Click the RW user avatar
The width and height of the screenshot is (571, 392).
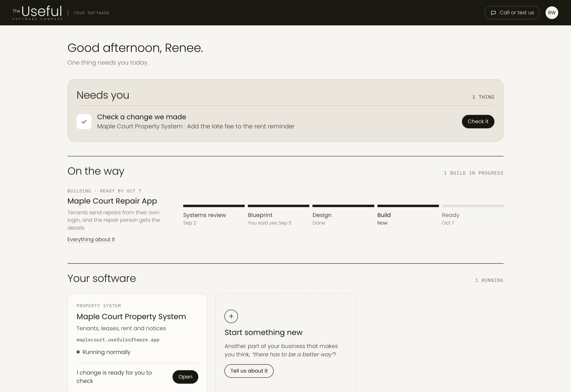coord(552,13)
